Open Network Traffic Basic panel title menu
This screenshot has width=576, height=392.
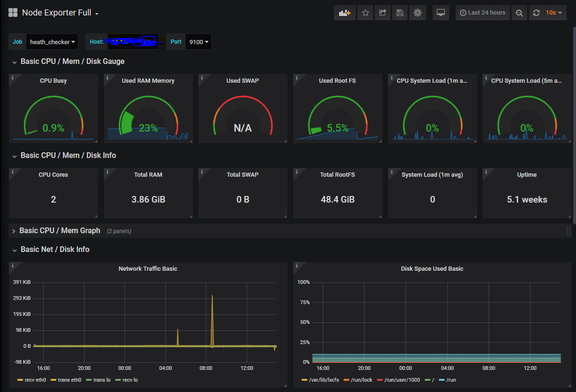pyautogui.click(x=148, y=269)
